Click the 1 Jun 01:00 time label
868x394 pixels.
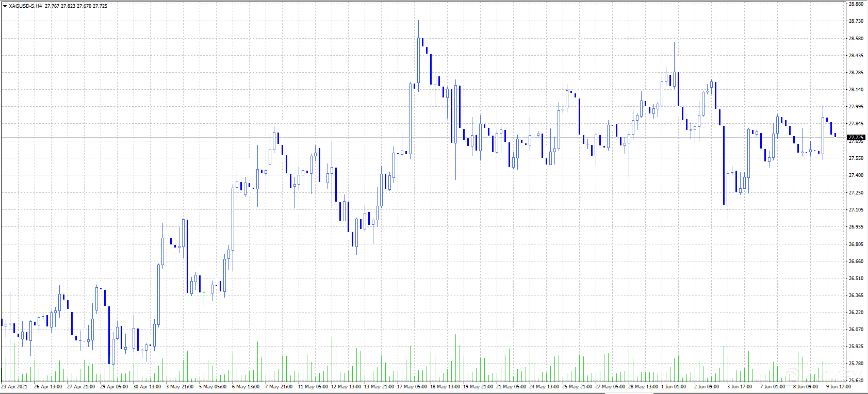674,387
